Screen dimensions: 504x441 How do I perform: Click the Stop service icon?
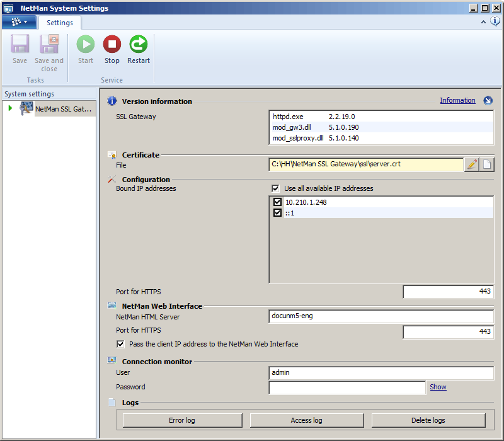click(112, 45)
